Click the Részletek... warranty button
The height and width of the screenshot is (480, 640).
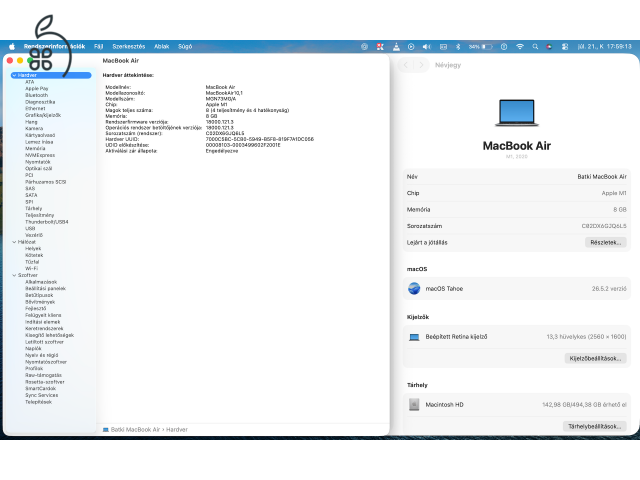[606, 242]
